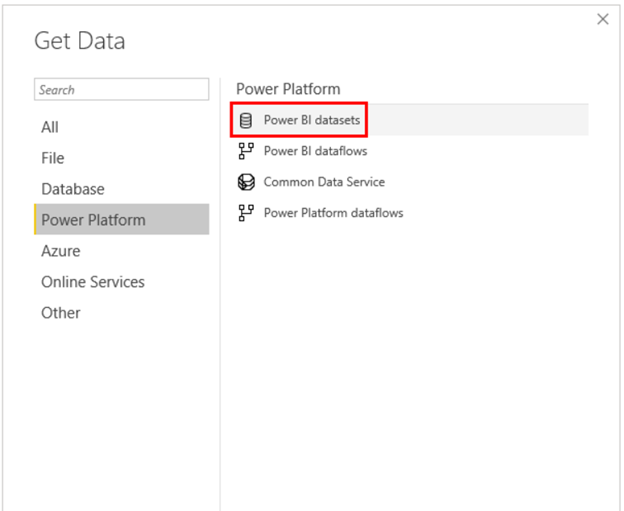Click the Power Platform dataflows icon
This screenshot has height=511, width=624.
click(246, 213)
